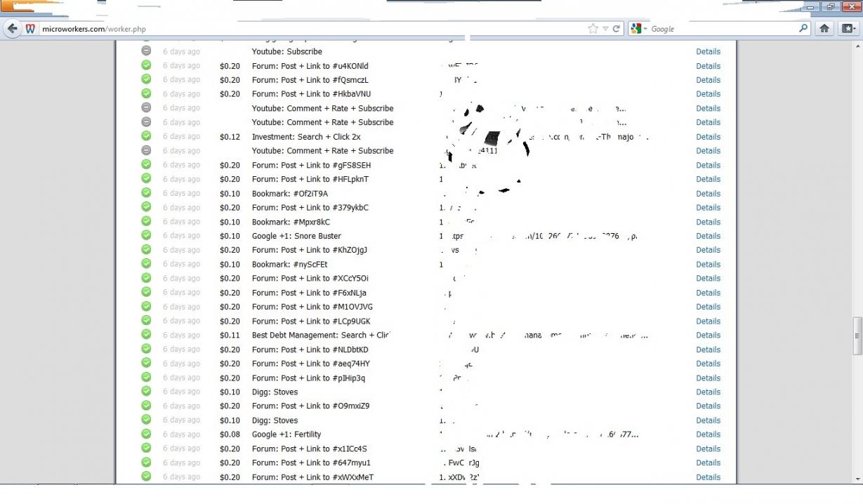Select the task Forum: Post + Link to #x1ICc4S
Viewport: 863px width, 504px height.
[310, 449]
